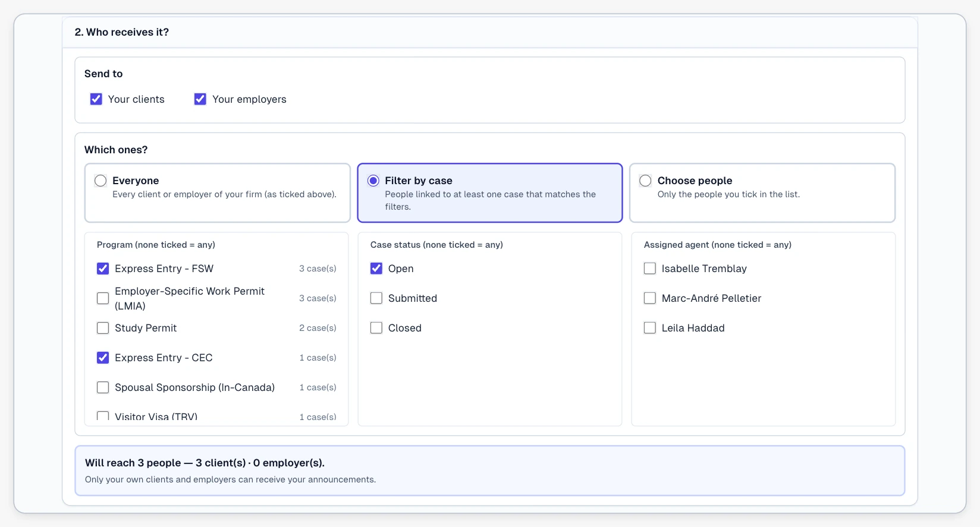Tick agent Leila Haddad checkbox
Screen dimensions: 980x527
click(650, 328)
